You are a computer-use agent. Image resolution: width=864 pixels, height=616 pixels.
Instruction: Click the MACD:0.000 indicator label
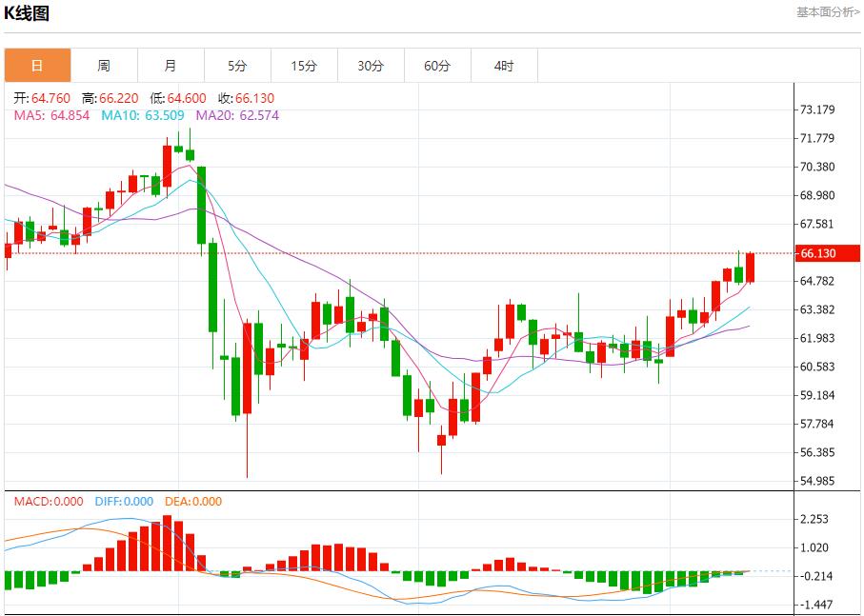pyautogui.click(x=48, y=502)
